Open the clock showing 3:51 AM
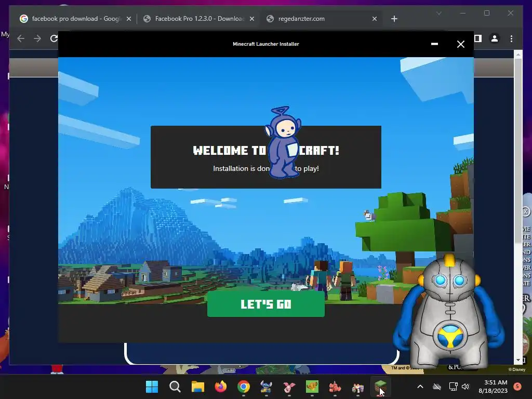 click(493, 387)
